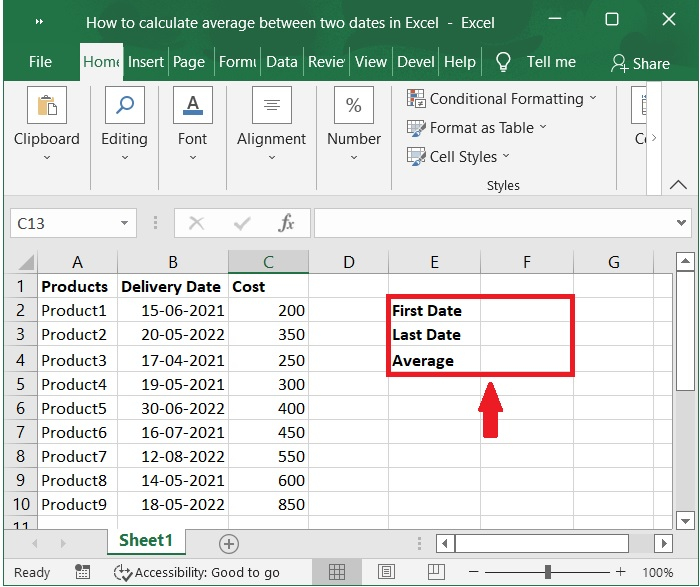Viewport: 700px width, 587px height.
Task: Switch to the Insert ribbon tab
Action: [x=146, y=62]
